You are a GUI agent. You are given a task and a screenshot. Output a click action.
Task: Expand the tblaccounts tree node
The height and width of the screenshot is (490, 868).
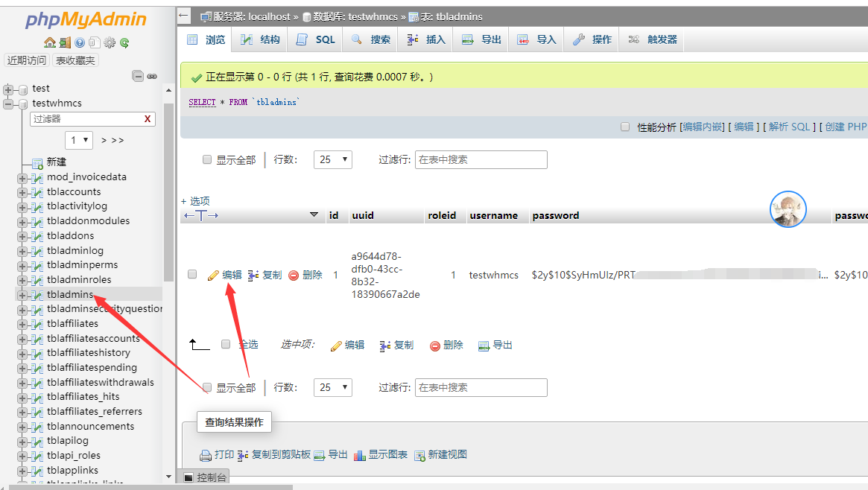coord(22,192)
